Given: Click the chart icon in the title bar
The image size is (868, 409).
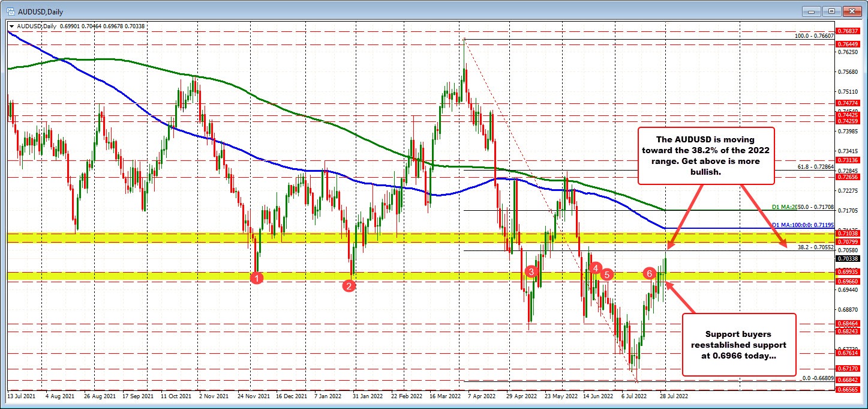Looking at the screenshot, I should coord(10,11).
